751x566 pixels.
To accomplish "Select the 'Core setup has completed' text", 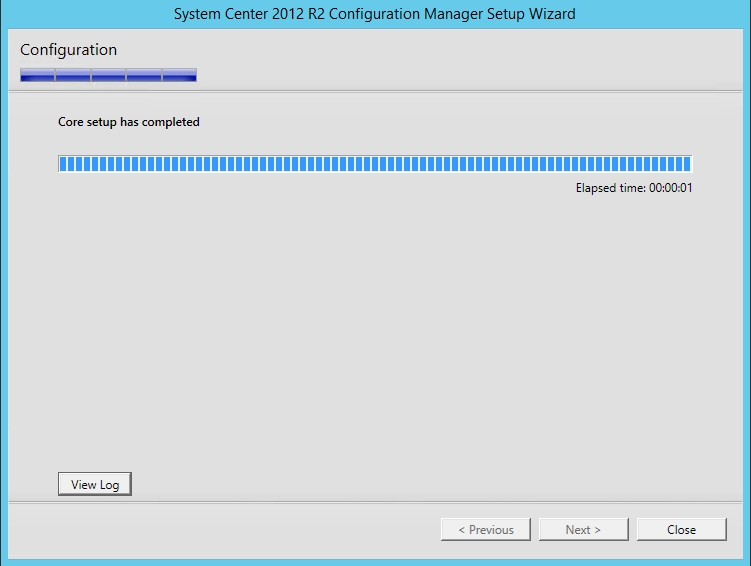I will 129,122.
